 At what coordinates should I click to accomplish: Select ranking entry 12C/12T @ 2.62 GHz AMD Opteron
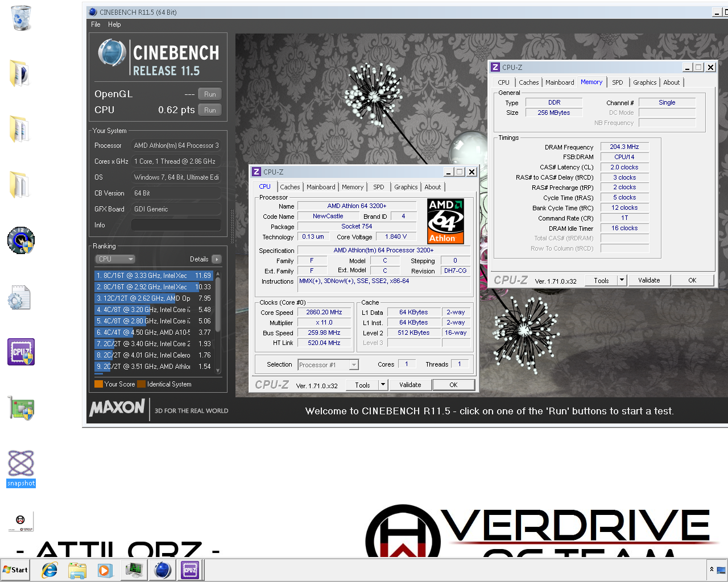(x=154, y=298)
